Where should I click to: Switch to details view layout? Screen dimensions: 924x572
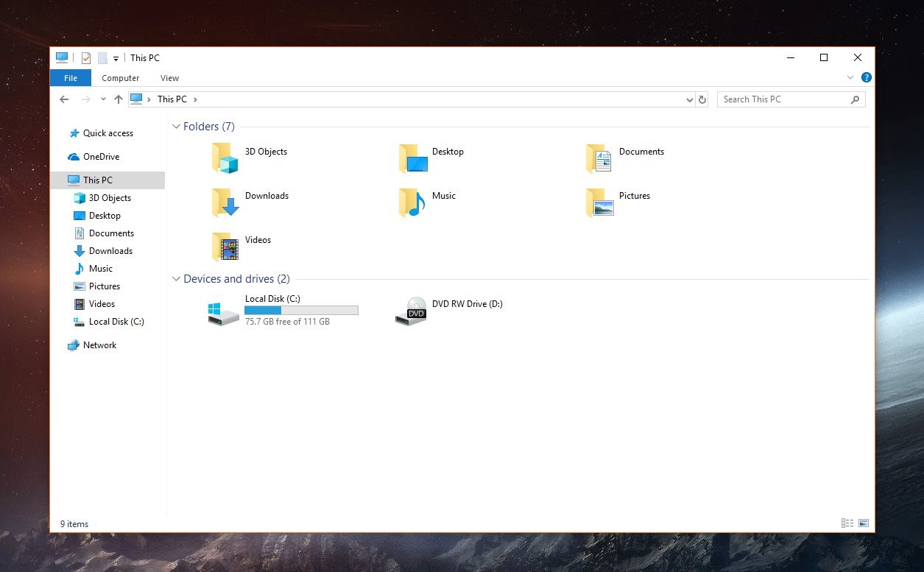847,523
